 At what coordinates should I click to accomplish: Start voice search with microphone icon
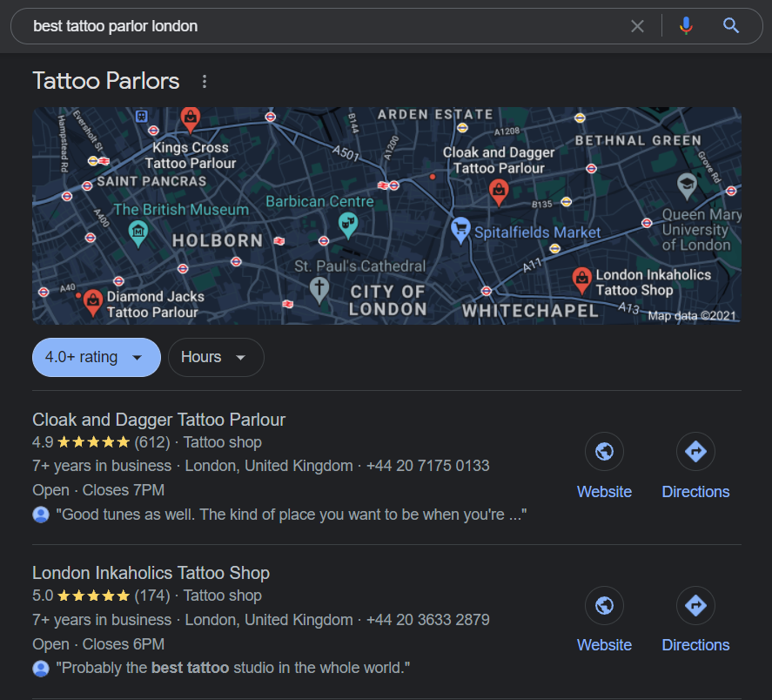click(686, 25)
